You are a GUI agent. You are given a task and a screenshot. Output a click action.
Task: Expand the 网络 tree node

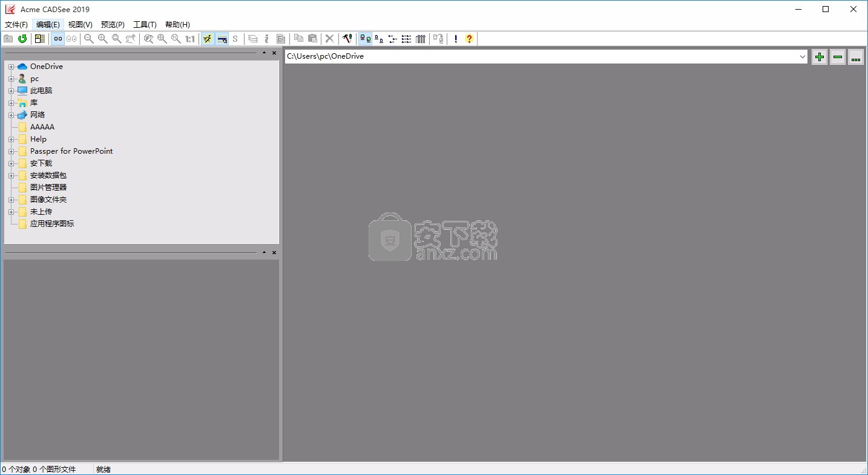click(11, 115)
